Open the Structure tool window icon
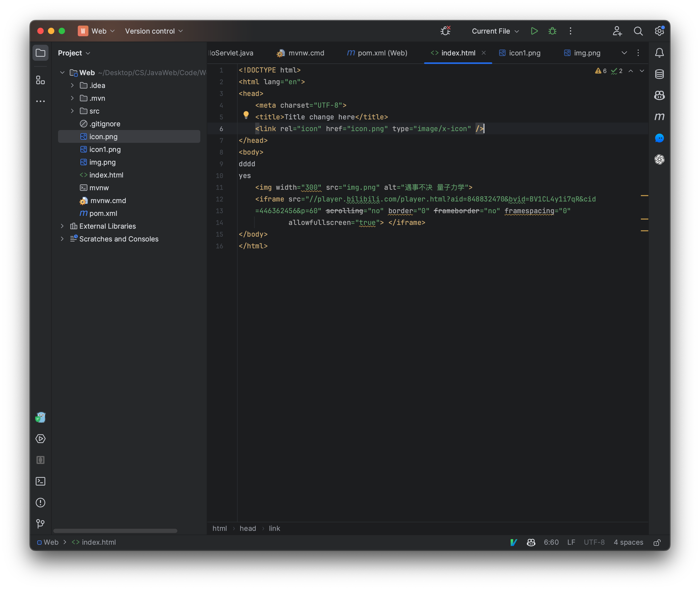Image resolution: width=700 pixels, height=590 pixels. [40, 80]
